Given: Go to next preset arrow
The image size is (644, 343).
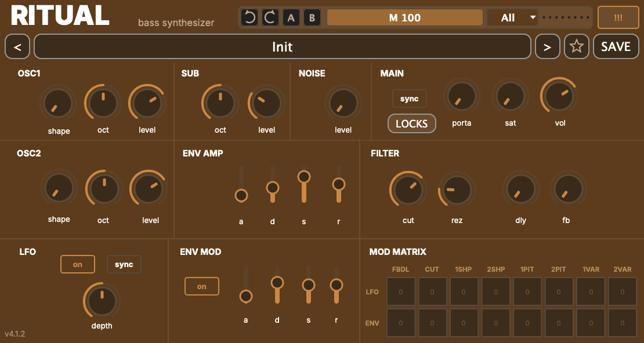Looking at the screenshot, I should tap(548, 46).
